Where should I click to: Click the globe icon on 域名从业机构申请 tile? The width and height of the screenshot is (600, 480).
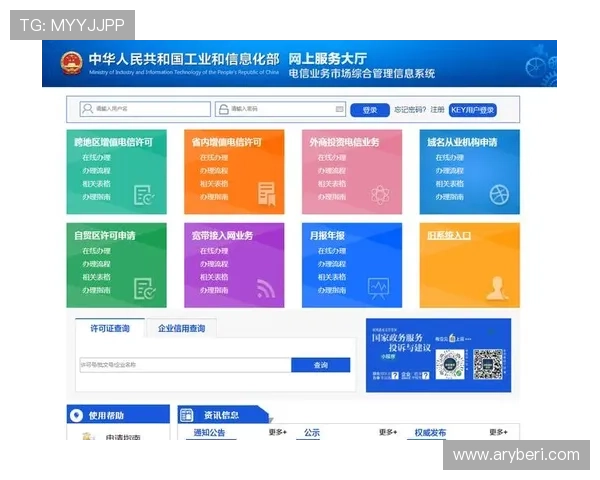tap(499, 195)
